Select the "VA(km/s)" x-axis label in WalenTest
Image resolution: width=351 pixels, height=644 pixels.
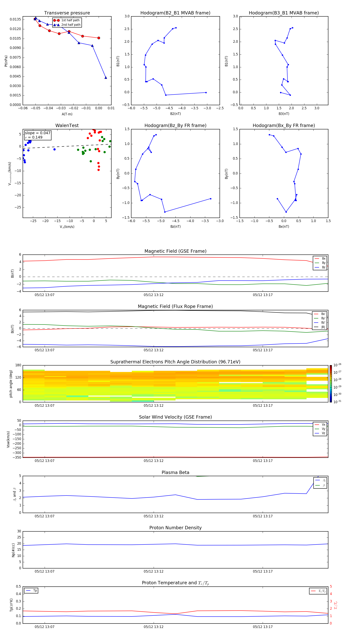[x=67, y=227]
